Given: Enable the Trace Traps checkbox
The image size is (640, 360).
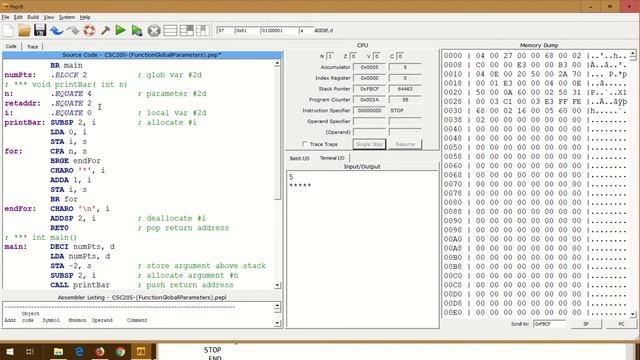Looking at the screenshot, I should [x=305, y=144].
